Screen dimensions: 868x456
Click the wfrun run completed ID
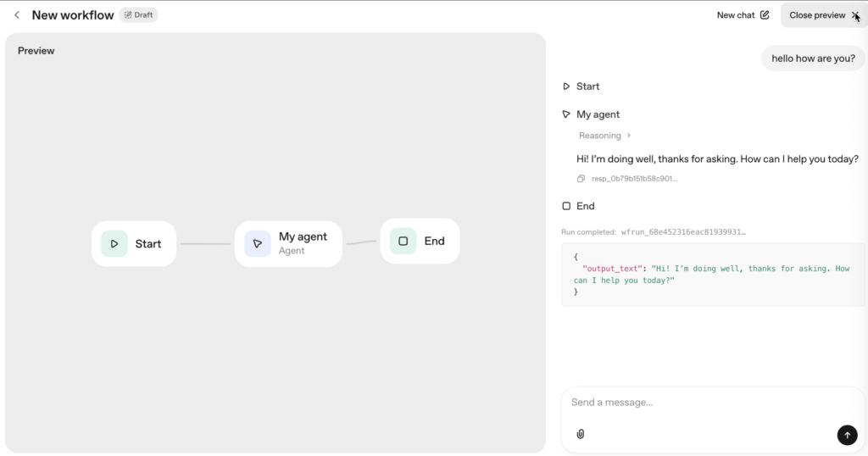tap(683, 231)
